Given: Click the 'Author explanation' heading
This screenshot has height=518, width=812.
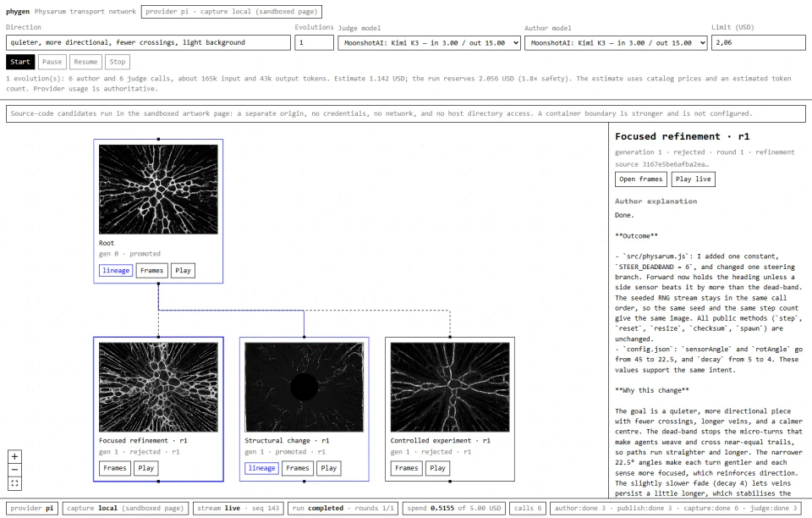Looking at the screenshot, I should (x=656, y=201).
